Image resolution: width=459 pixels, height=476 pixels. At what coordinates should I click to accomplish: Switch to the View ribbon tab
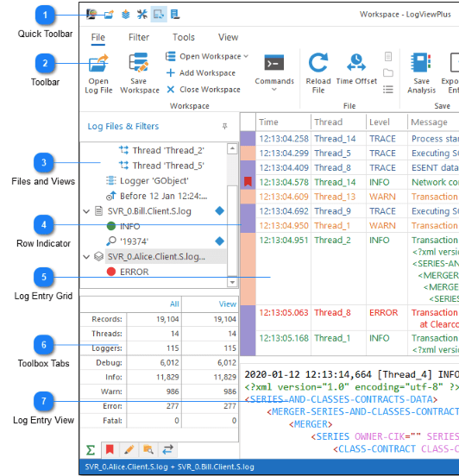point(228,37)
